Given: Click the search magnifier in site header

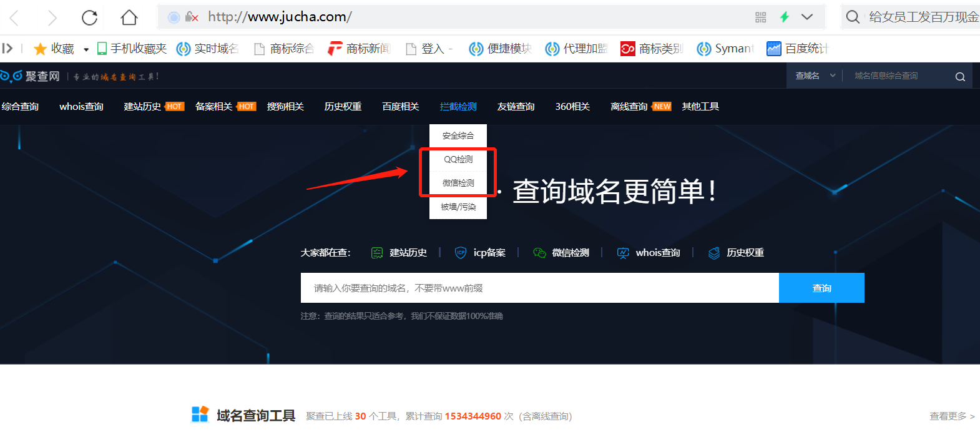Looking at the screenshot, I should click(x=960, y=77).
